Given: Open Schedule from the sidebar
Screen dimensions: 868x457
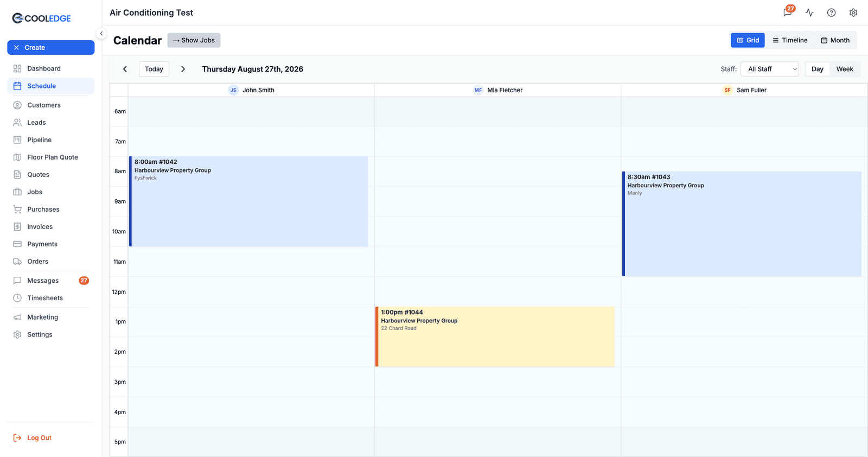Looking at the screenshot, I should [50, 86].
